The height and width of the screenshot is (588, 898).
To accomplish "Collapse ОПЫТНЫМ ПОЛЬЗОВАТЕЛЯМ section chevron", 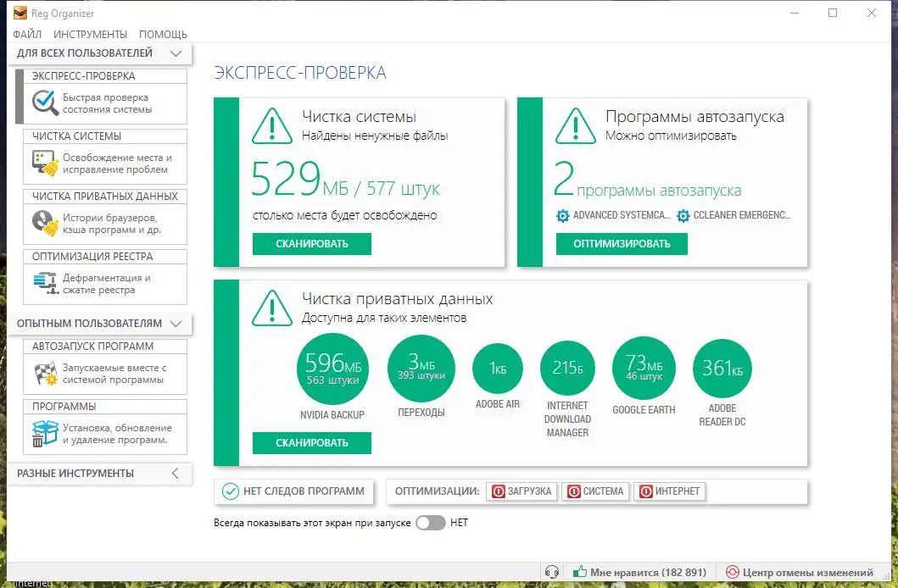I will click(176, 324).
